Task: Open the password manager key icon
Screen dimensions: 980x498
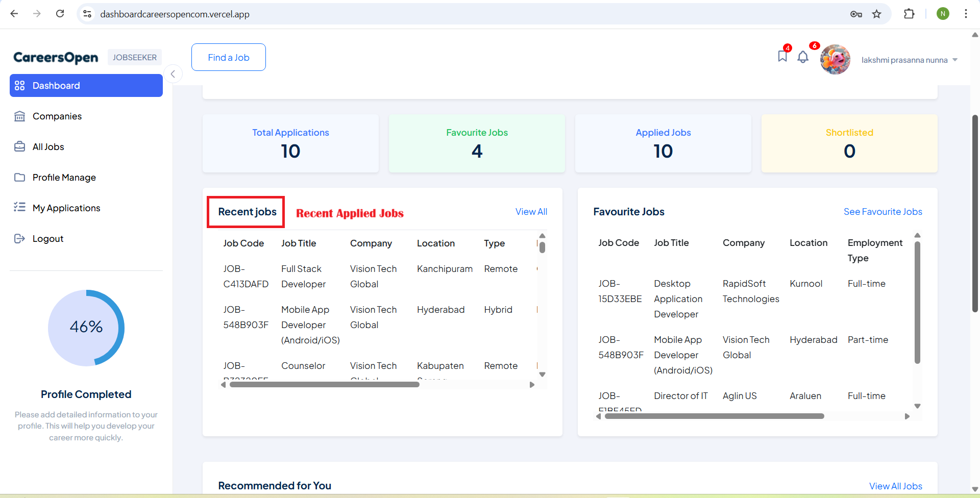Action: coord(856,14)
